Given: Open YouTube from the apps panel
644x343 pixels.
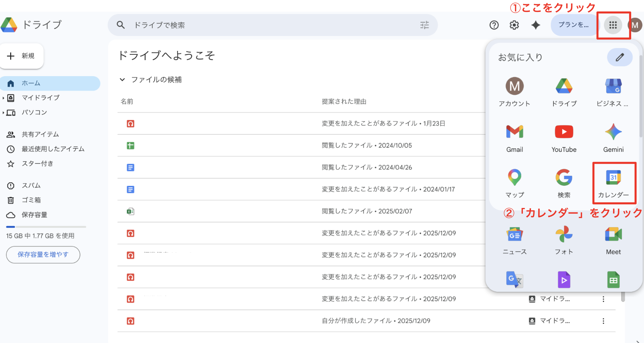Looking at the screenshot, I should click(x=564, y=138).
